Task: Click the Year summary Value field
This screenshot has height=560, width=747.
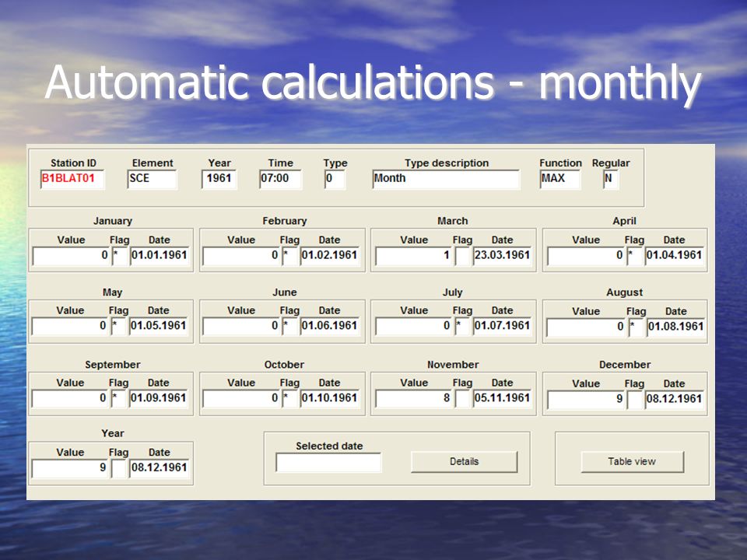Action: (x=70, y=468)
